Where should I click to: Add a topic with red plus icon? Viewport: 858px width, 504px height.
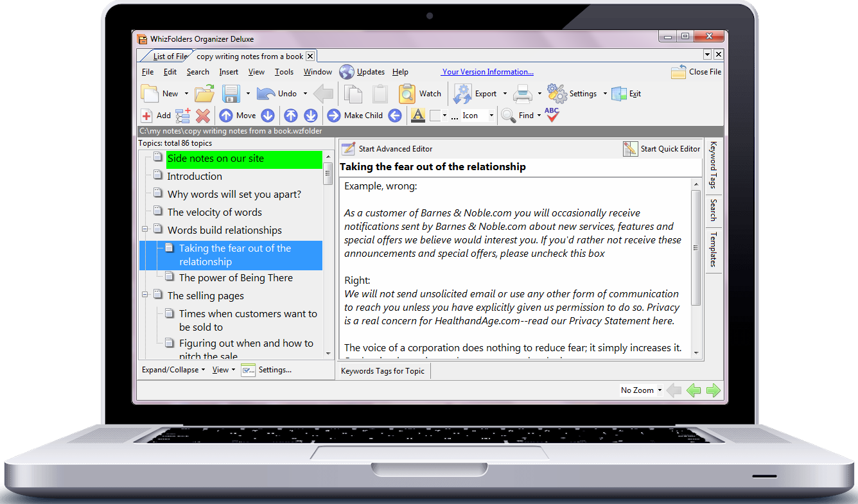(146, 116)
